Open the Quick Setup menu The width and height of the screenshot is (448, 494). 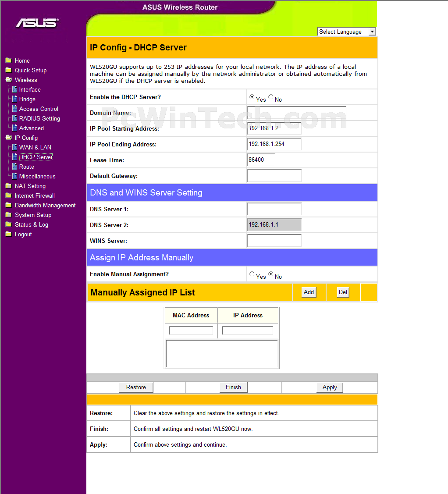31,70
